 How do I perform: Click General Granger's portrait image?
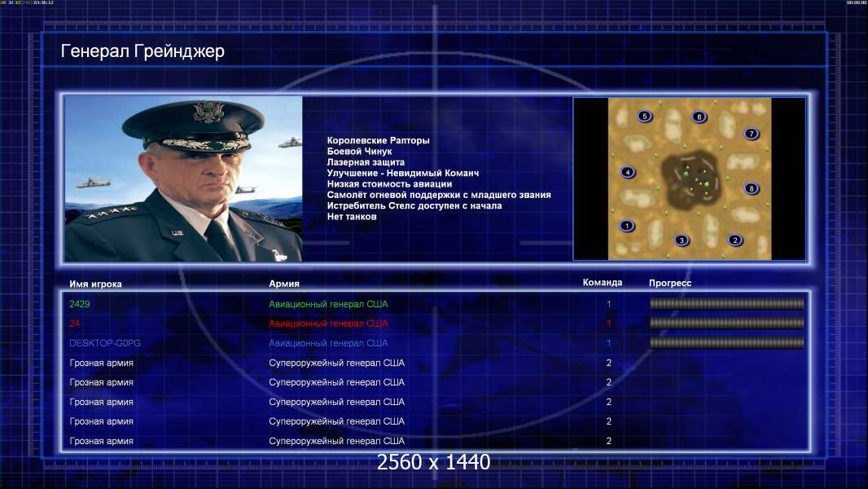coord(183,178)
